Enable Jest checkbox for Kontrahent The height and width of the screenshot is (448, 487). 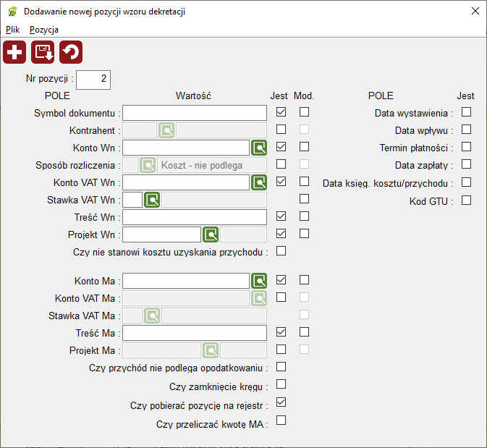coord(281,130)
